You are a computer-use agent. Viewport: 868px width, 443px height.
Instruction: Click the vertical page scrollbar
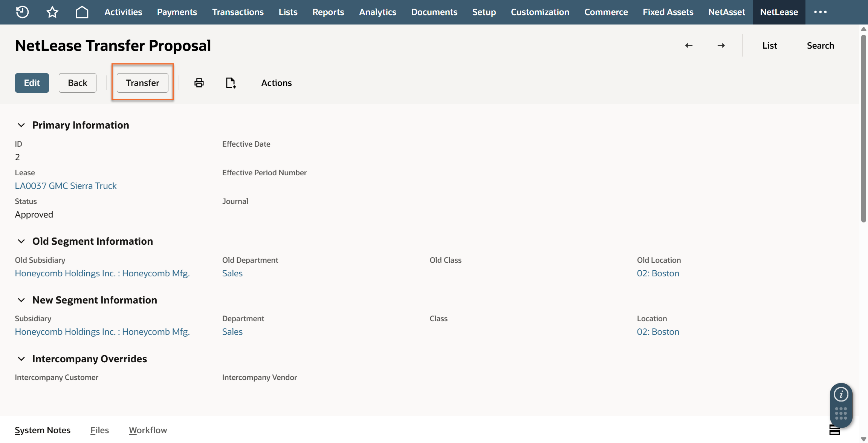point(863,128)
